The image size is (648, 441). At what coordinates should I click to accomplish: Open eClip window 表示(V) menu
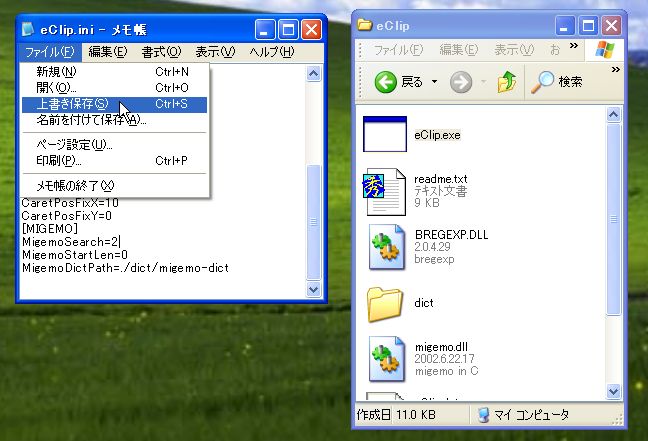(x=514, y=50)
